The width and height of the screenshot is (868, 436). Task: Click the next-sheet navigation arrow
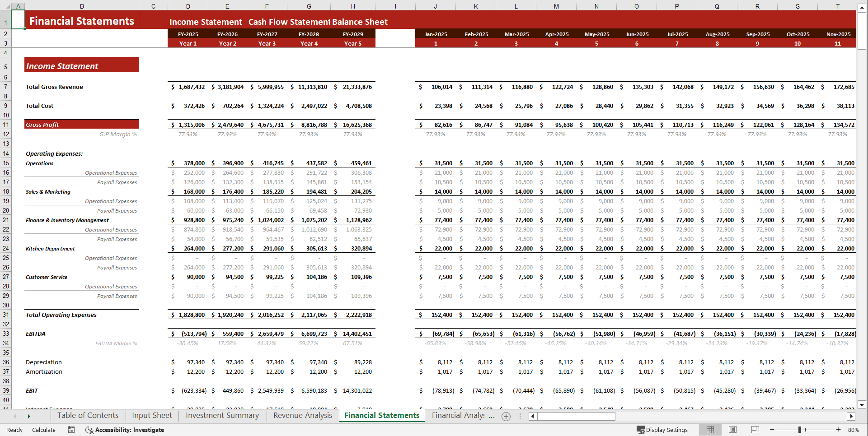[x=28, y=416]
